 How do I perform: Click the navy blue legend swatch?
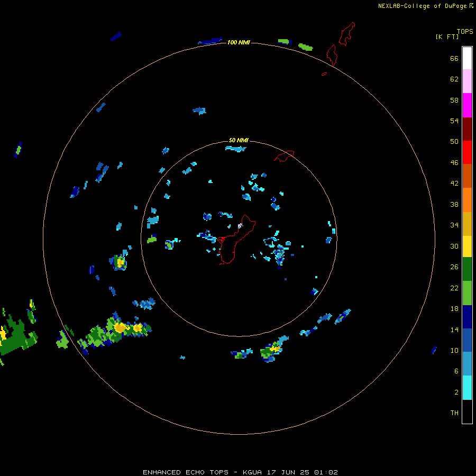[x=467, y=317]
